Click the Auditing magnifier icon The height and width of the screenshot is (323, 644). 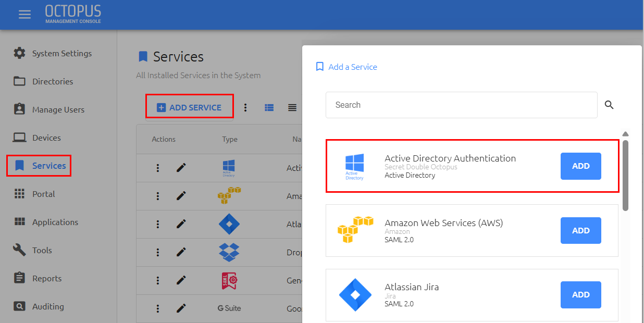(19, 306)
